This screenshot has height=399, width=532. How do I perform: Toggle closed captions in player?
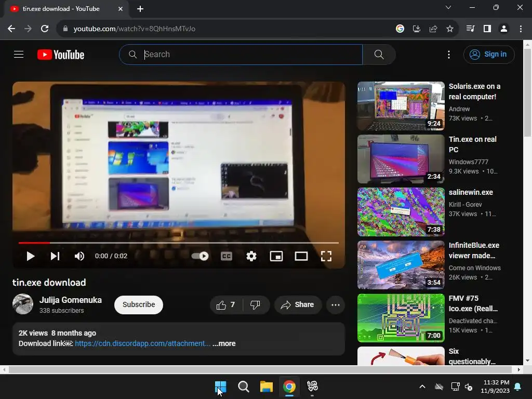point(227,256)
